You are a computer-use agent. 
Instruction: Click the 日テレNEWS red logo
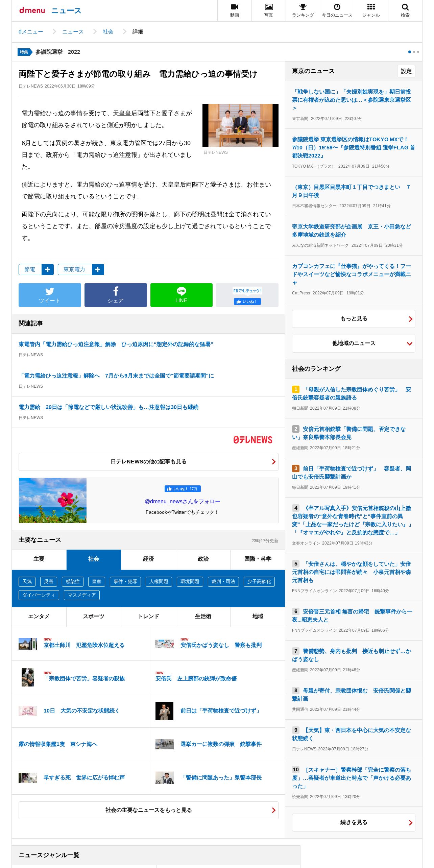click(x=253, y=440)
